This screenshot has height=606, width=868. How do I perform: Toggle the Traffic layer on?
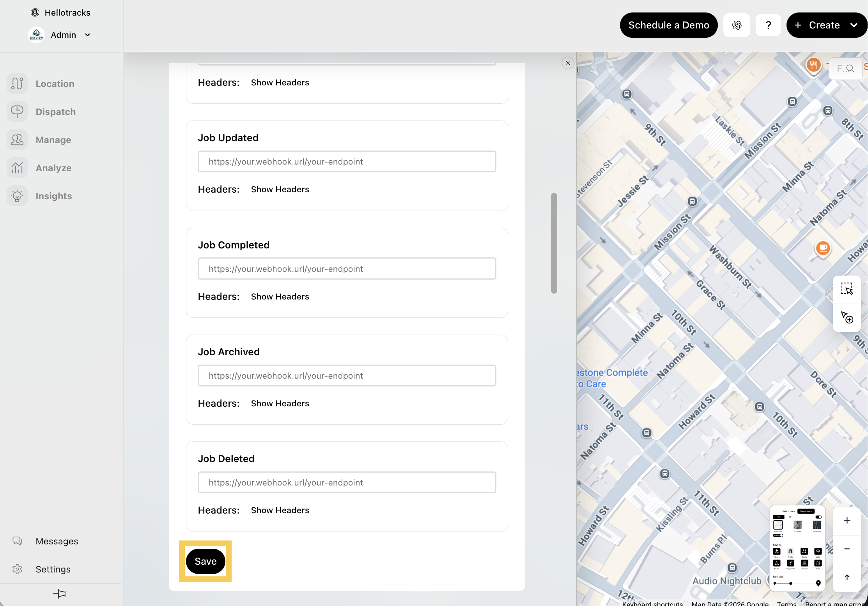click(790, 551)
